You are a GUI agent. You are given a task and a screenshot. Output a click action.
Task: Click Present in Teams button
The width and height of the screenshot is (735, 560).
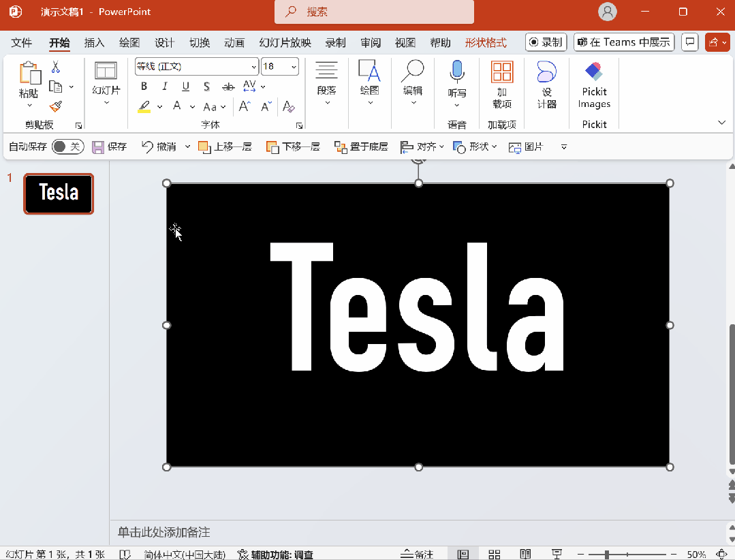624,42
